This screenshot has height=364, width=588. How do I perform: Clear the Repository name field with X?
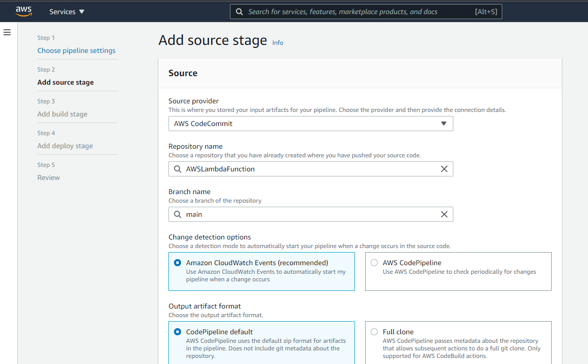[x=444, y=169]
